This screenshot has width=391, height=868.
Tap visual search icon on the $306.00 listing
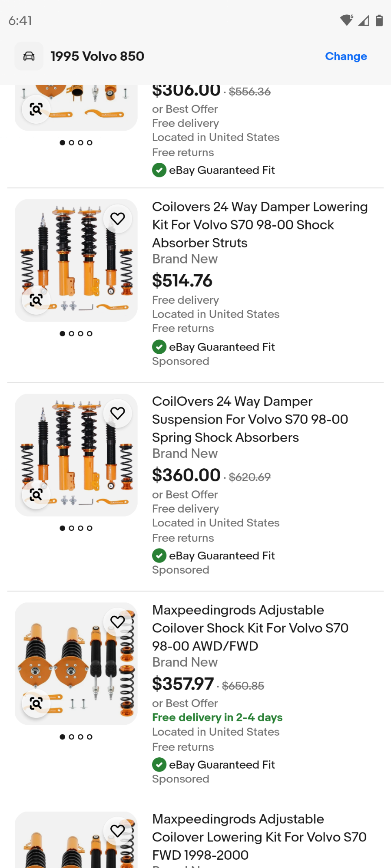tap(36, 109)
